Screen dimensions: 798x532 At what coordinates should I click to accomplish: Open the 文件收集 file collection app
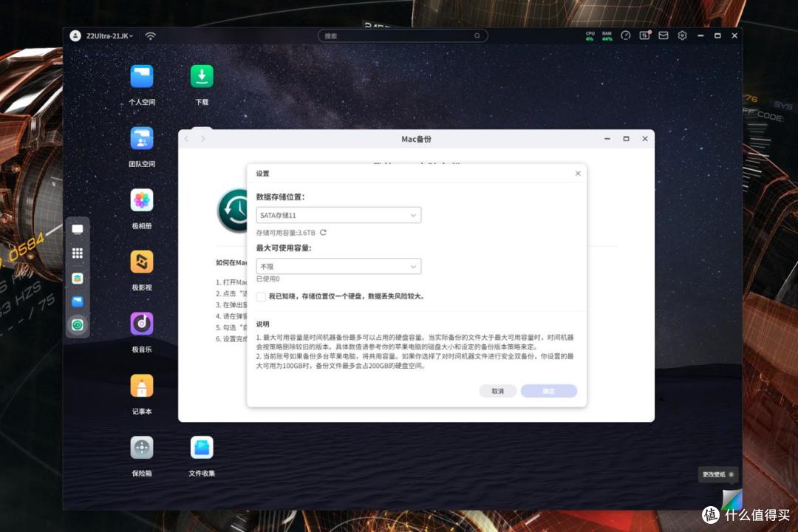click(x=202, y=448)
